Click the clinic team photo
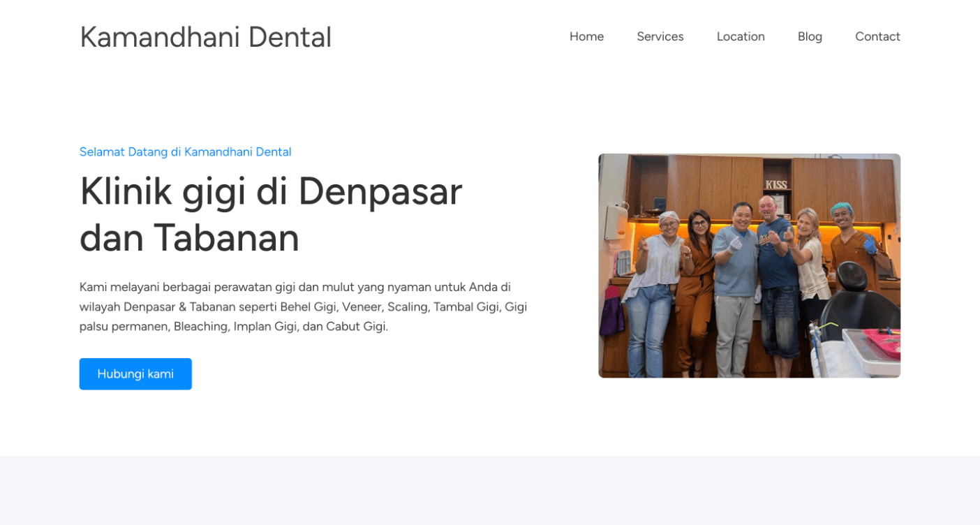The width and height of the screenshot is (980, 525). [x=749, y=265]
